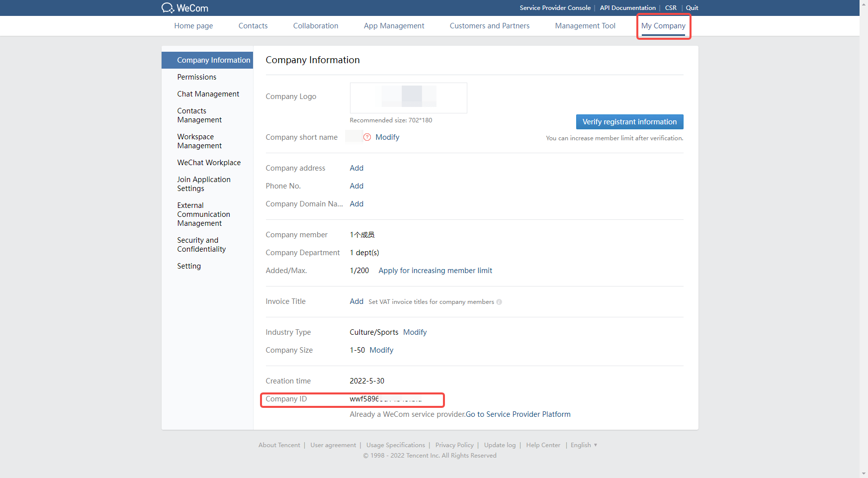Select Permissions in the sidebar
This screenshot has width=868, height=478.
click(197, 77)
